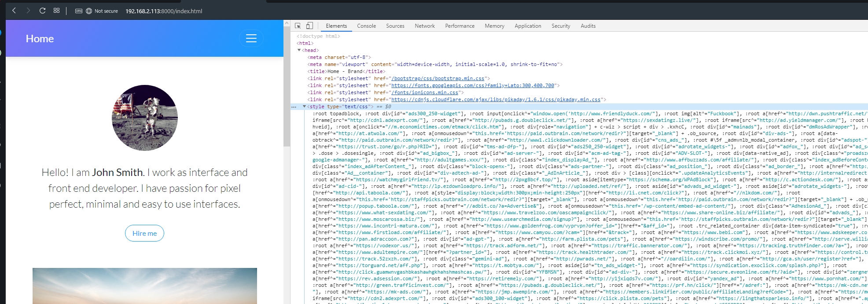Go back to the previous page
The width and height of the screenshot is (868, 304).
pos(14,11)
